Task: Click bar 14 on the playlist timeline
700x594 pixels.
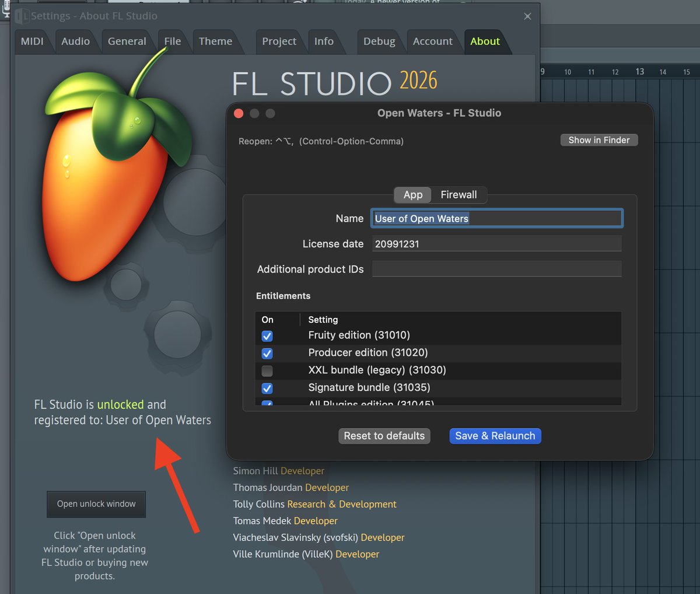Action: (663, 72)
